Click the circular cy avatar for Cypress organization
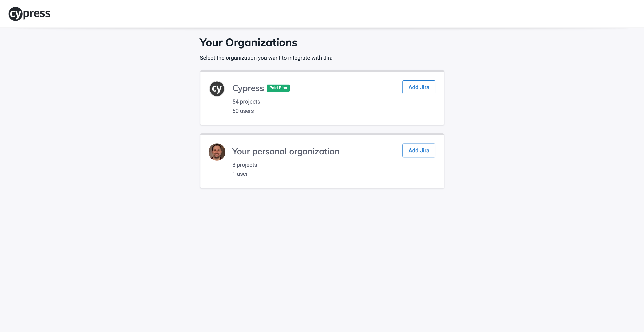This screenshot has width=644, height=332. tap(217, 88)
